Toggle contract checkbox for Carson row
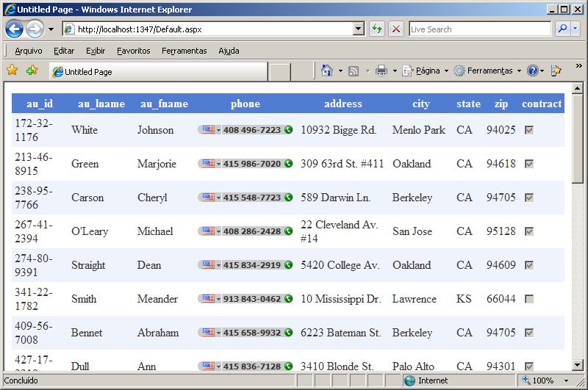The width and height of the screenshot is (588, 390). click(529, 198)
